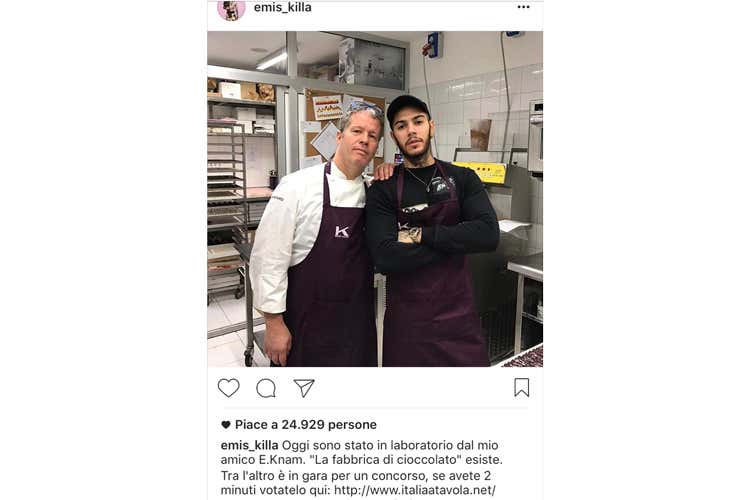Tap the caption text about E.Knam
The height and width of the screenshot is (500, 750).
362,453
